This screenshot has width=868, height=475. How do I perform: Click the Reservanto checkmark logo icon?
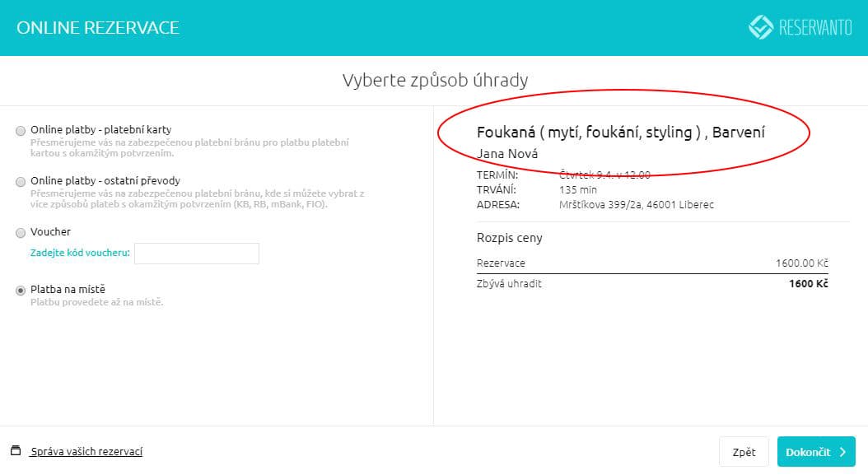[x=760, y=27]
